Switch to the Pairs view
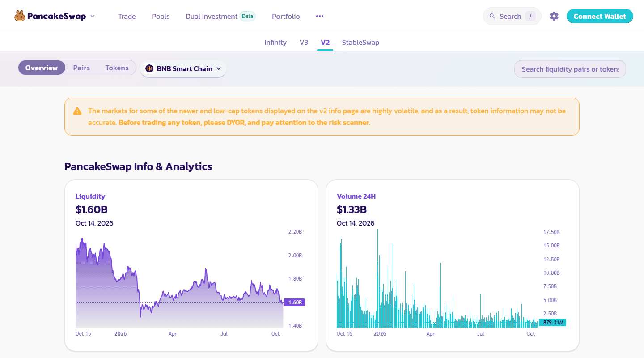The image size is (644, 358). [x=81, y=68]
